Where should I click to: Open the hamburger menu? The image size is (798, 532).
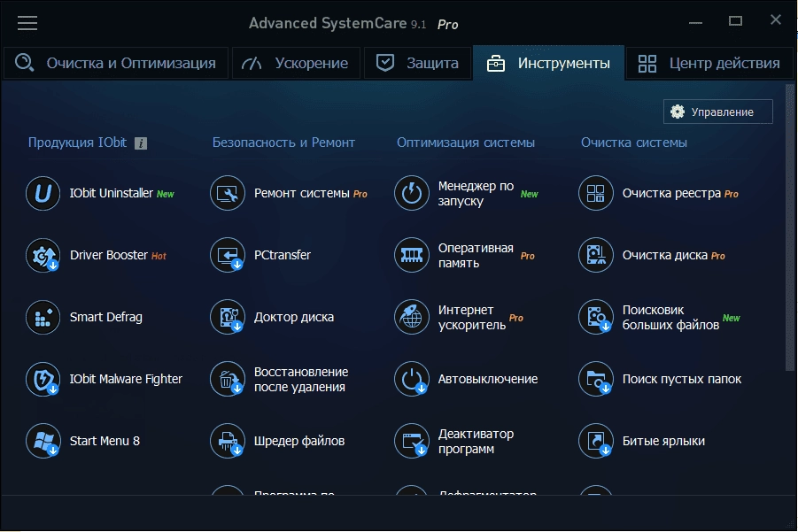pos(27,23)
